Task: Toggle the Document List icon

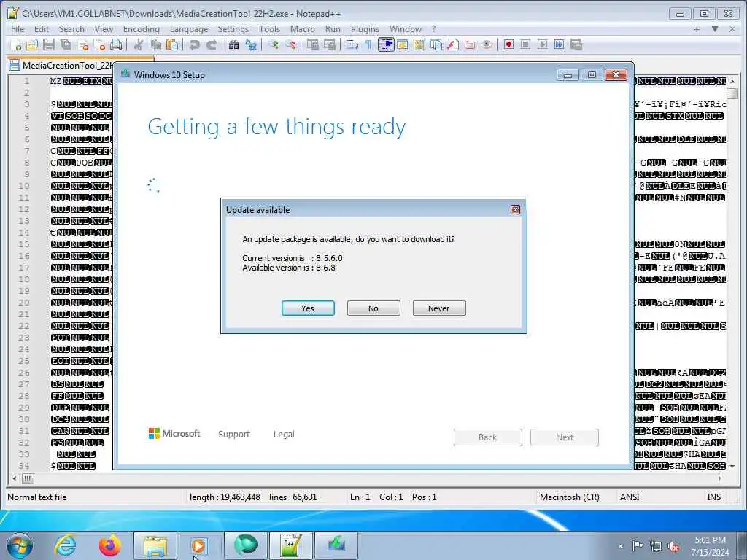Action: point(436,44)
